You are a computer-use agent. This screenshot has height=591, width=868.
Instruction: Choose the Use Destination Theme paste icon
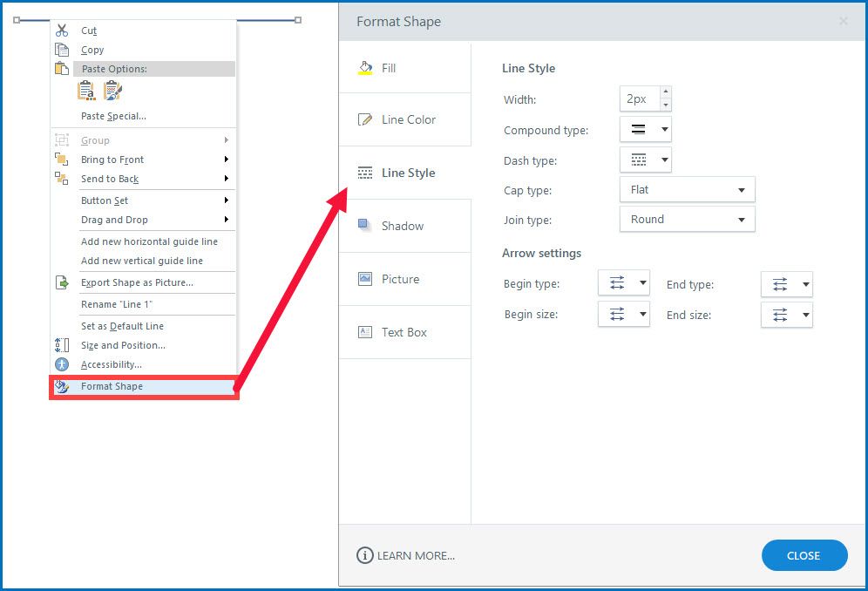112,91
